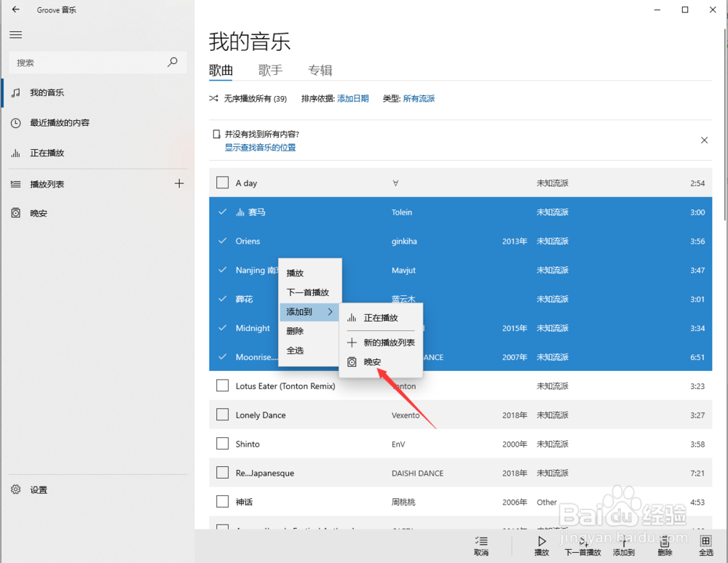Check the Shinto song checkbox

(x=222, y=444)
